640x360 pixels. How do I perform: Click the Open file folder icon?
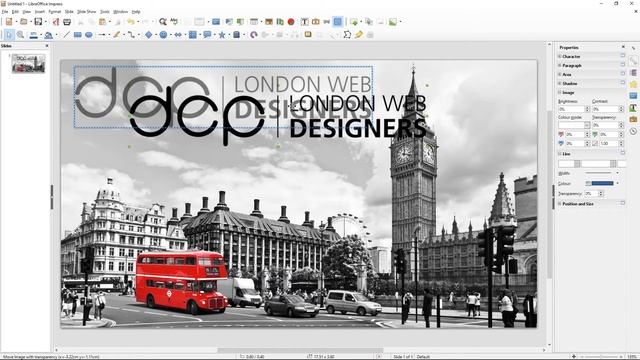pos(24,22)
